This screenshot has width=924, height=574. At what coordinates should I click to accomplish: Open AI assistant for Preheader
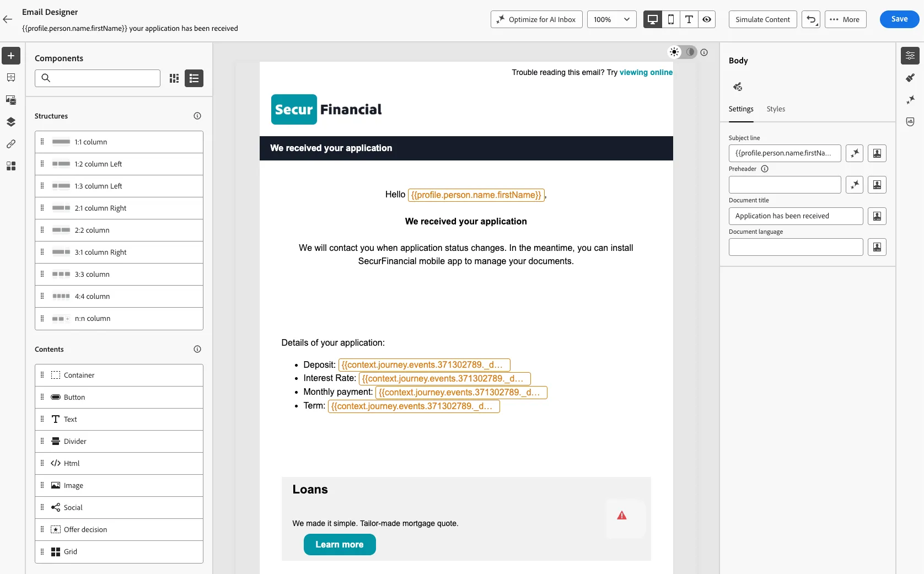click(x=855, y=185)
